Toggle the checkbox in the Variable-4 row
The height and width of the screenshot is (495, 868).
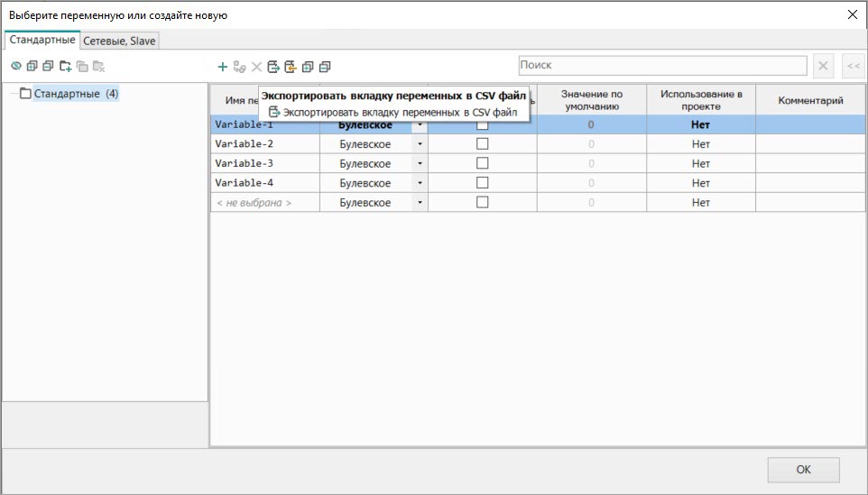[x=482, y=183]
